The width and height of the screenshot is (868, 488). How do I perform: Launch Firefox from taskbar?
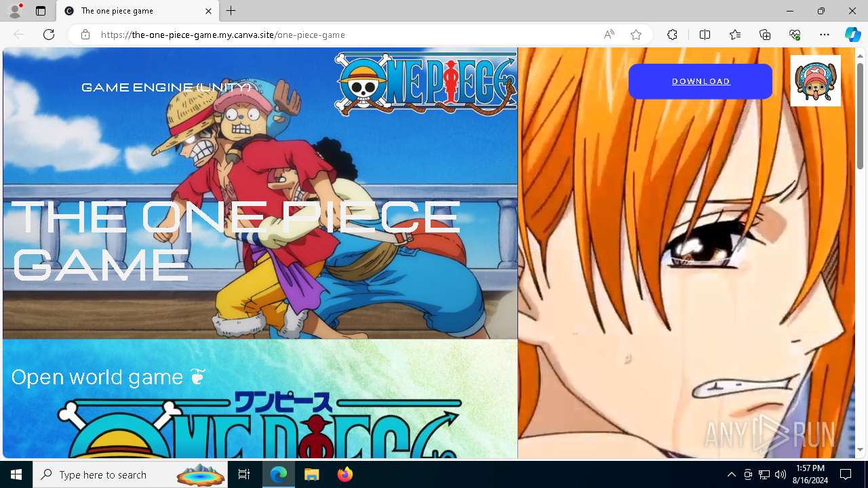(344, 474)
